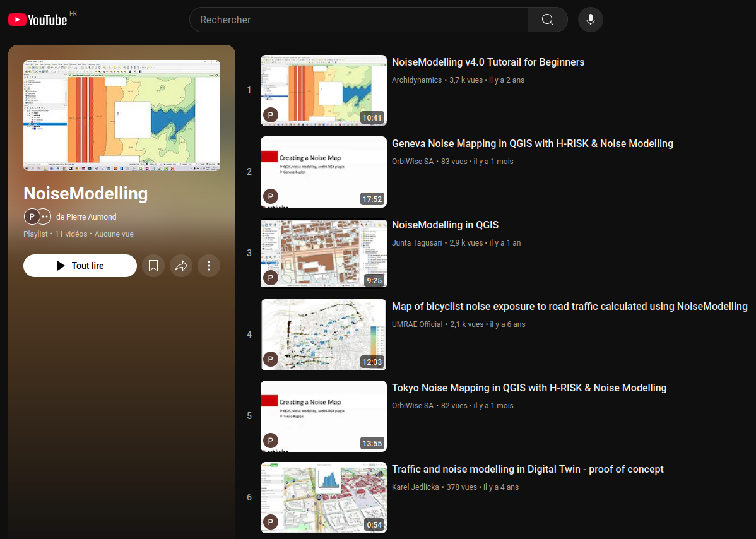Open thumbnail of Tokyo Noise Mapping video
Screen dimensions: 756x539
point(324,417)
